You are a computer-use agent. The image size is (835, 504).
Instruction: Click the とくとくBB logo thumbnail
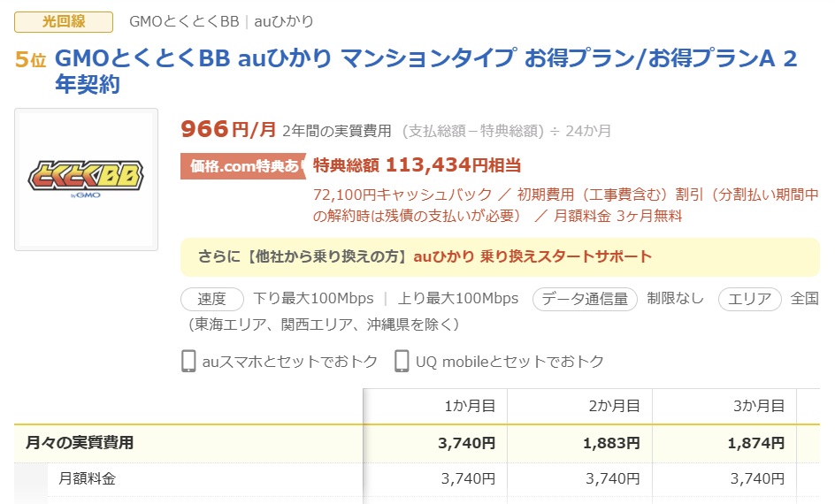click(87, 179)
